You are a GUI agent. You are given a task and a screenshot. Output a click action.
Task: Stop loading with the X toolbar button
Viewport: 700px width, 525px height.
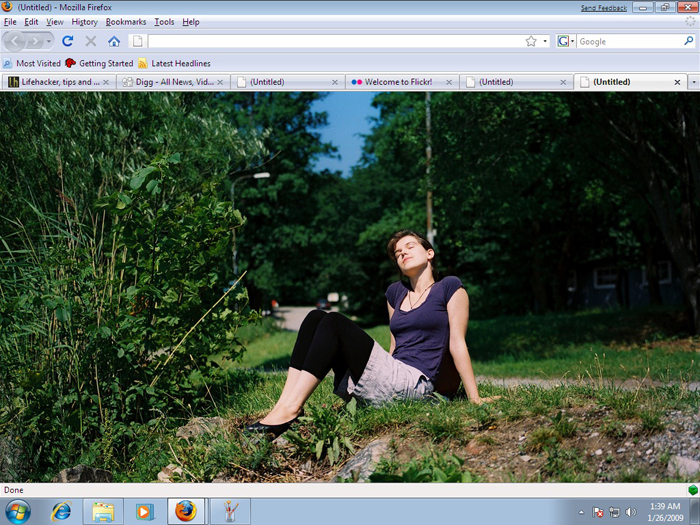coord(91,41)
